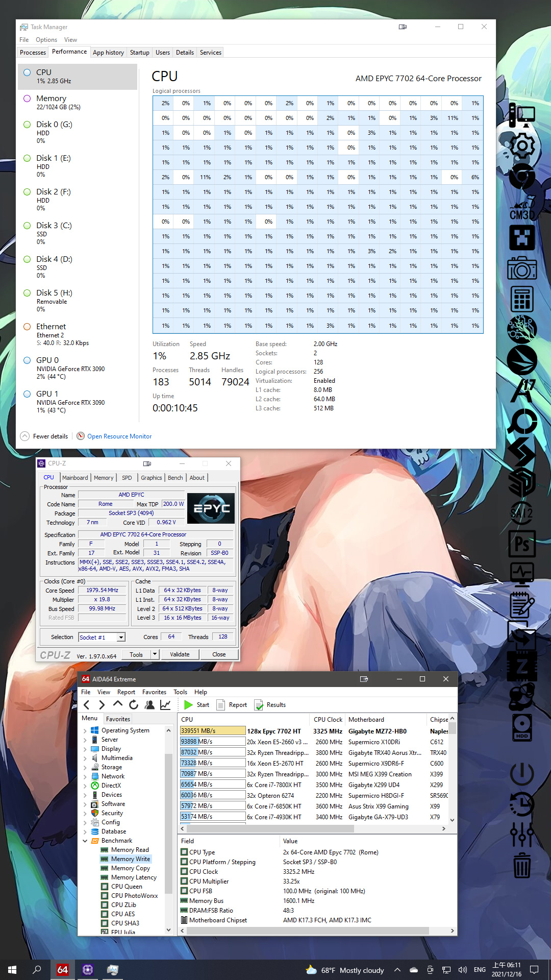Screen dimensions: 551x980
Task: Open the CPU-Z Bench tab
Action: (175, 478)
